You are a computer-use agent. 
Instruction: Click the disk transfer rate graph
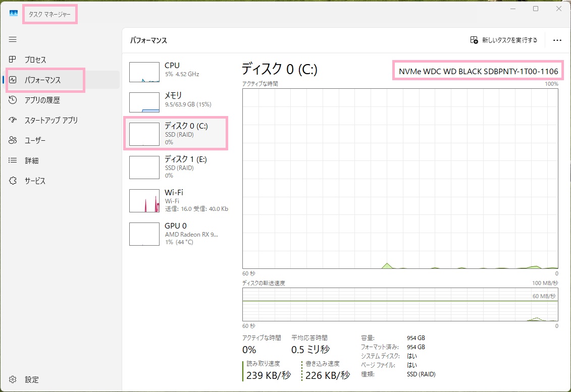[x=399, y=305]
